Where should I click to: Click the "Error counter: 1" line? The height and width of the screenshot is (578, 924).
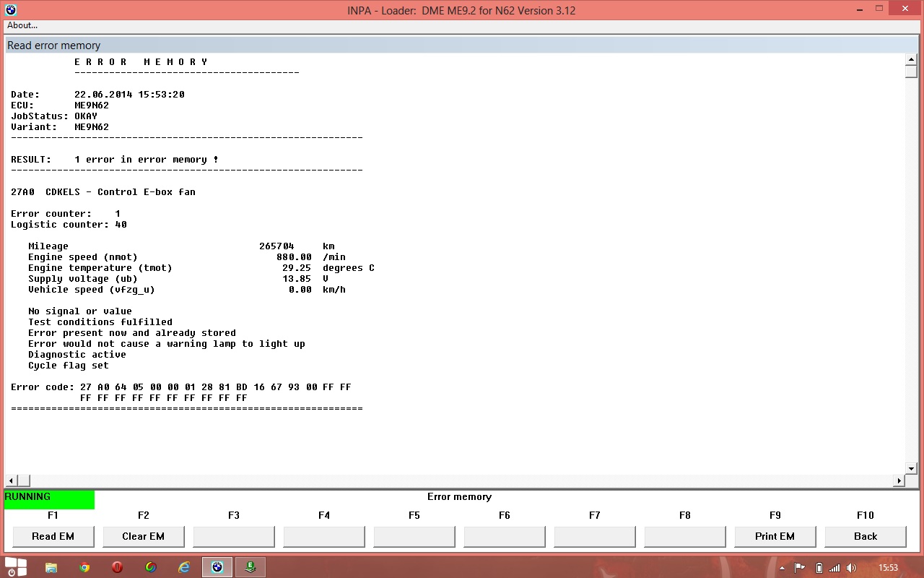click(66, 214)
